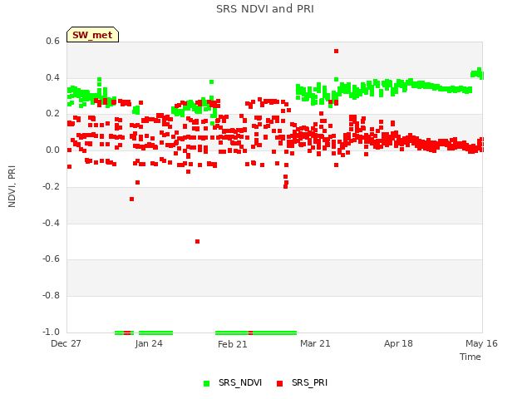The width and height of the screenshot is (532, 399).
Task: Click the -0.8 y-axis tick value
Action: [x=52, y=296]
